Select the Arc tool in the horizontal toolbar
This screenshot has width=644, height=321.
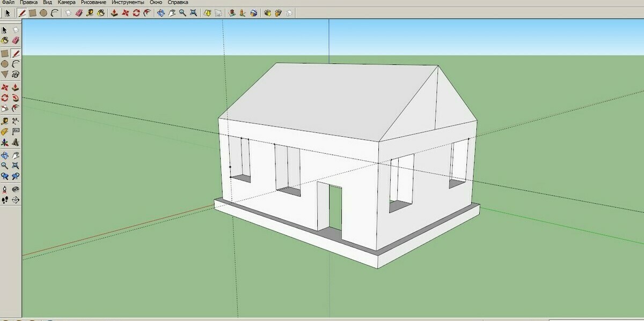click(x=55, y=13)
